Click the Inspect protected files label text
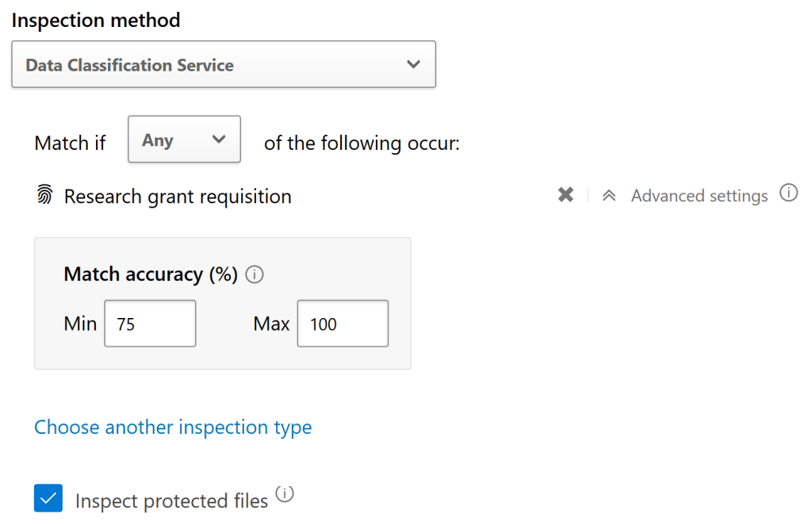This screenshot has width=812, height=525. pos(171,501)
